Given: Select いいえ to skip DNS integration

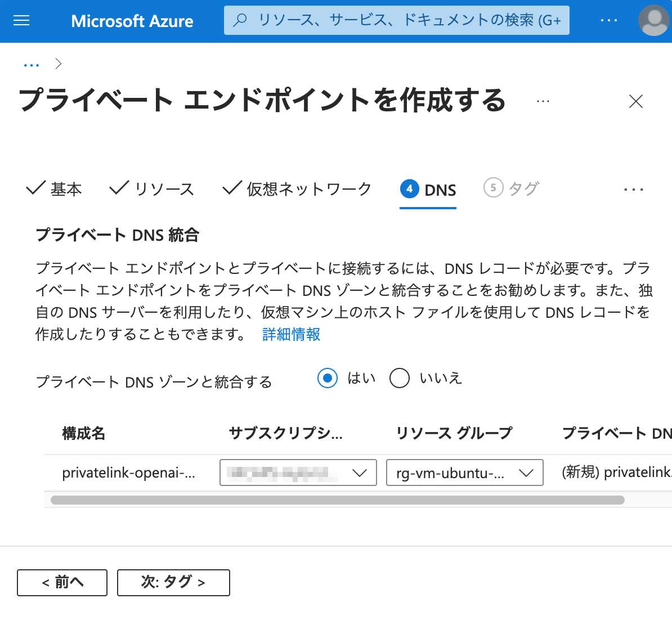Looking at the screenshot, I should 400,378.
